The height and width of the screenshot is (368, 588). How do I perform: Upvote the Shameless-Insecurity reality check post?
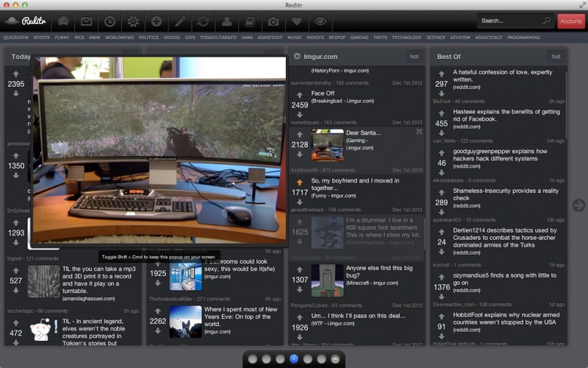tap(442, 193)
